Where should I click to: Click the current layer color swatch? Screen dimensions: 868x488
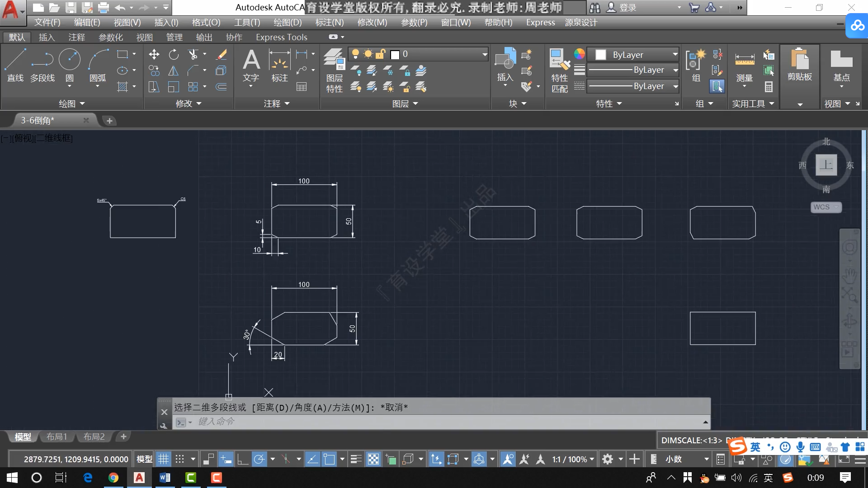click(x=395, y=55)
